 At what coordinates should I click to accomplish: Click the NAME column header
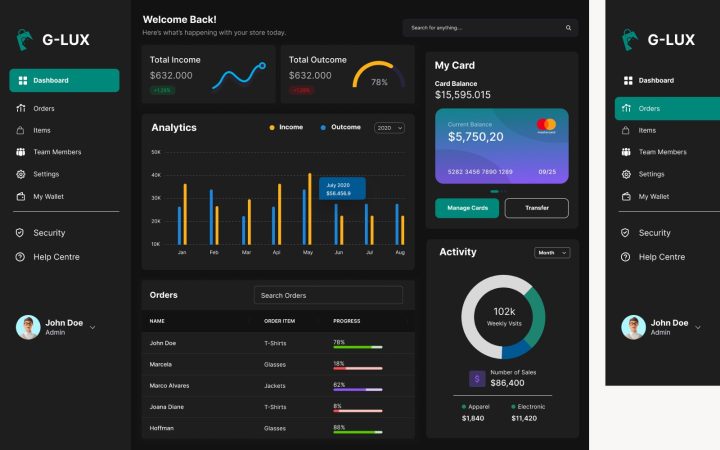tap(157, 321)
